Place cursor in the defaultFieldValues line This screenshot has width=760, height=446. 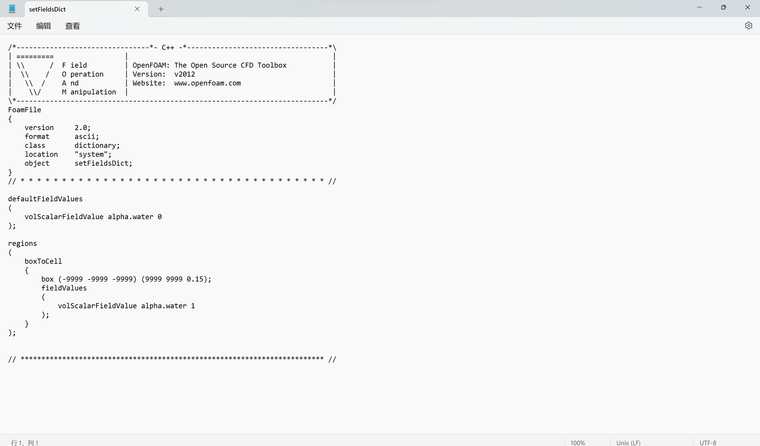pyautogui.click(x=45, y=199)
